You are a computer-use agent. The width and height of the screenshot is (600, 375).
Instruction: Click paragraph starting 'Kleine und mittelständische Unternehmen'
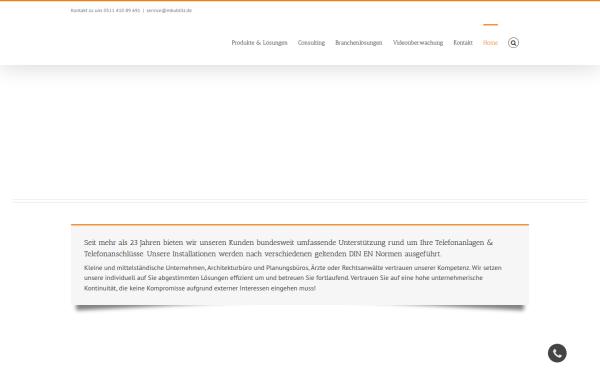[293, 278]
